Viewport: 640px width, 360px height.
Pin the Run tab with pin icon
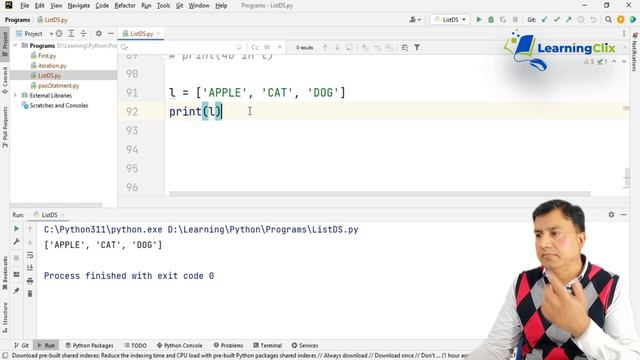coord(17,291)
